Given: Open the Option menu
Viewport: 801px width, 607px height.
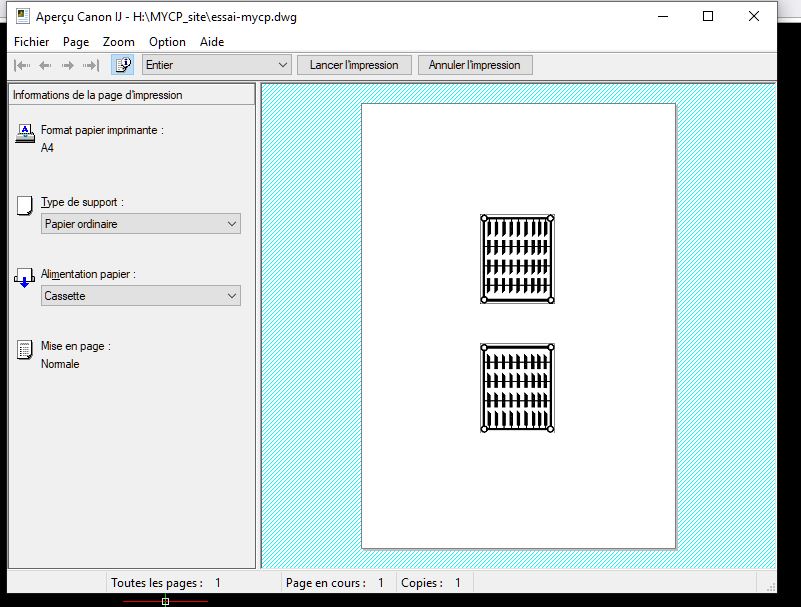Looking at the screenshot, I should pos(167,42).
